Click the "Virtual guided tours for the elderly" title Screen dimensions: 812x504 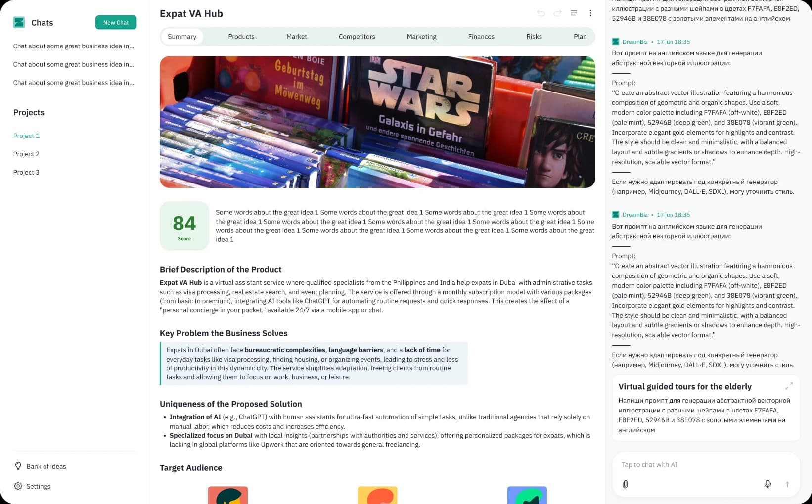(685, 387)
